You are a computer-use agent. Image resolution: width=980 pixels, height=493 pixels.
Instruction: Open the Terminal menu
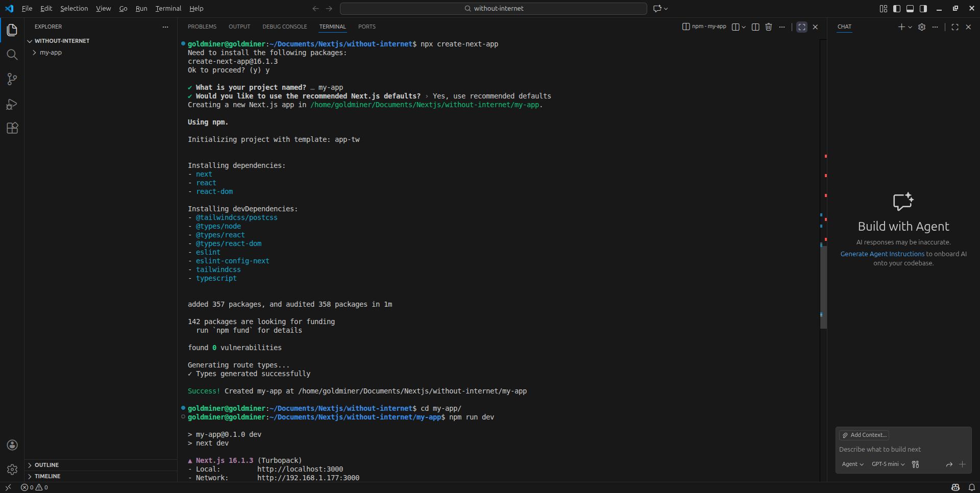pyautogui.click(x=168, y=9)
